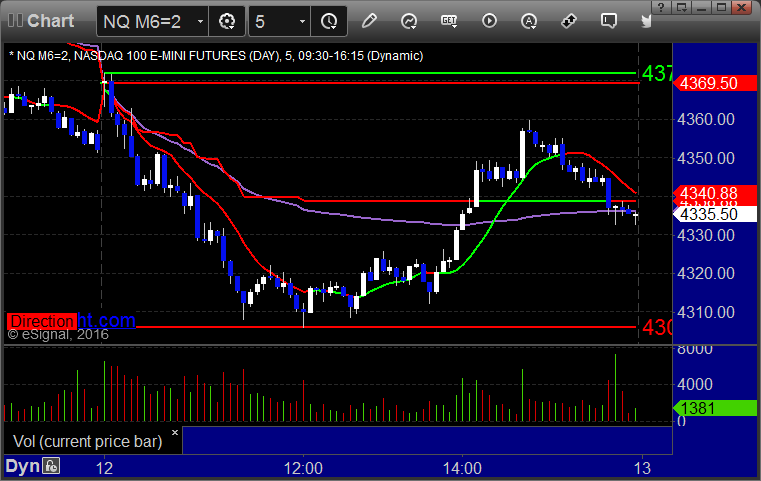
Task: Click the 14:00 time axis label
Action: [462, 468]
